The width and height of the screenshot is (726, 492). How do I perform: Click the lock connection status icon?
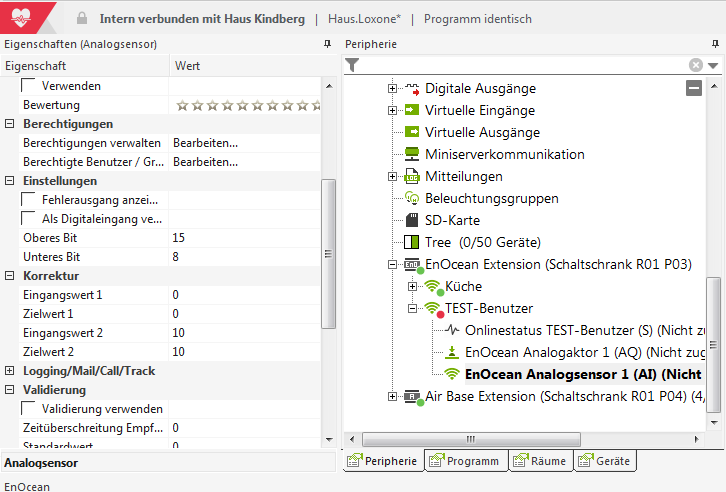click(x=82, y=19)
